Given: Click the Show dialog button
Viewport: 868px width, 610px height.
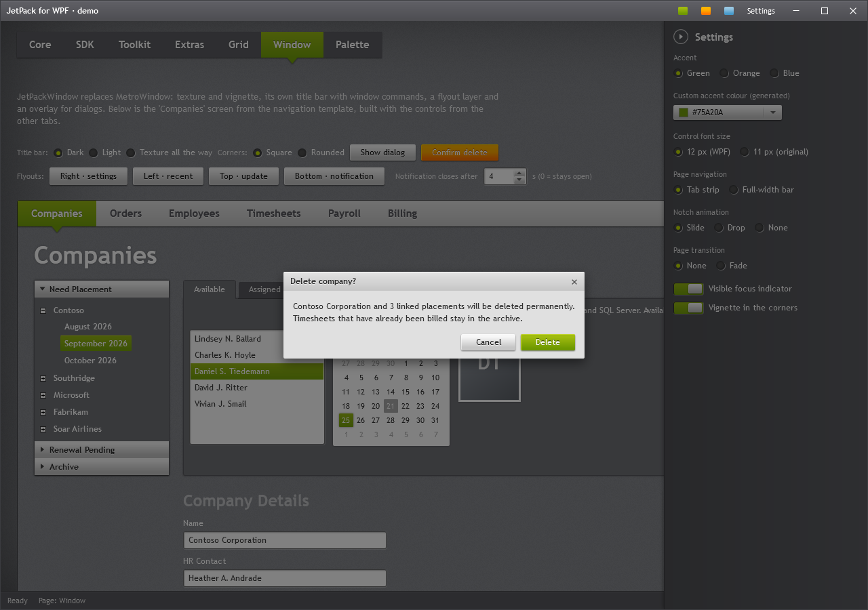Looking at the screenshot, I should click(x=382, y=152).
